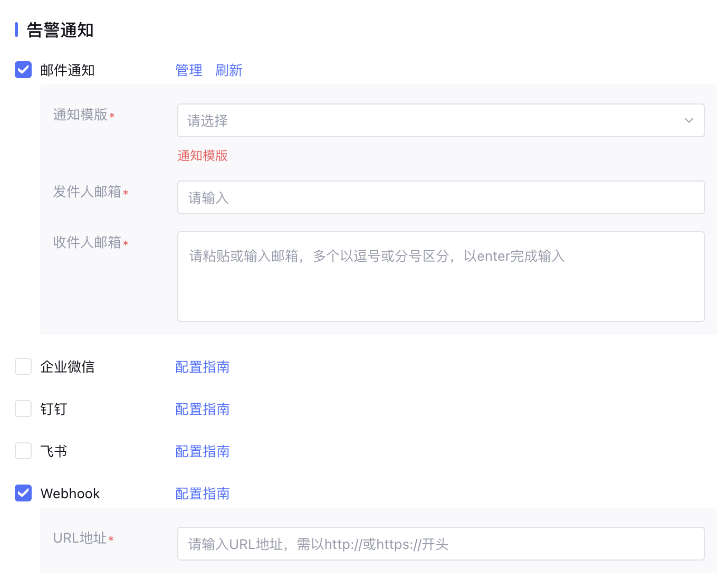Open Webhook 配置指南 link
This screenshot has height=588, width=727.
point(203,494)
